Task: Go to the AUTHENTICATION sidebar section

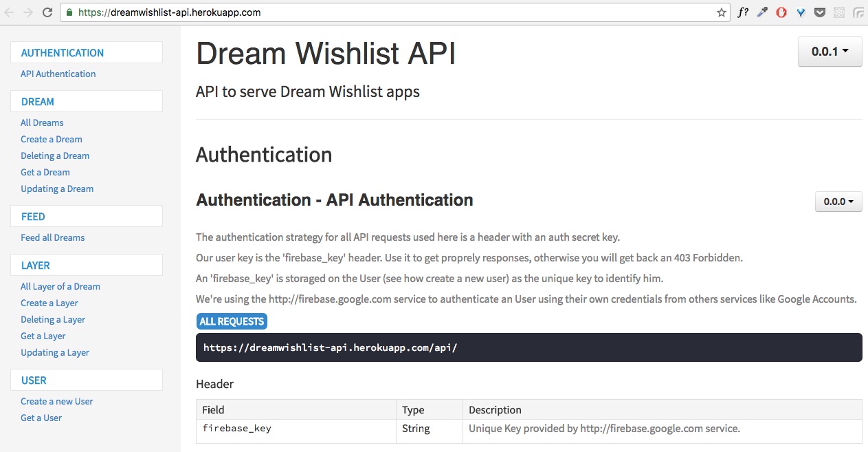Action: tap(87, 53)
